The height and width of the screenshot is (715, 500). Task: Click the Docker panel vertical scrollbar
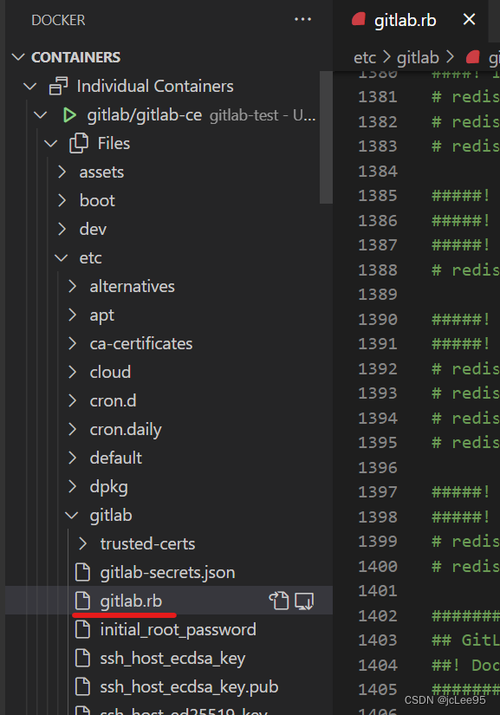(x=325, y=137)
